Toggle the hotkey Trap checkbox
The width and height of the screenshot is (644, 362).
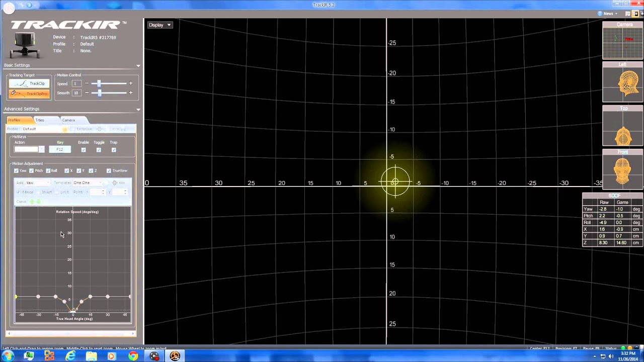click(114, 150)
